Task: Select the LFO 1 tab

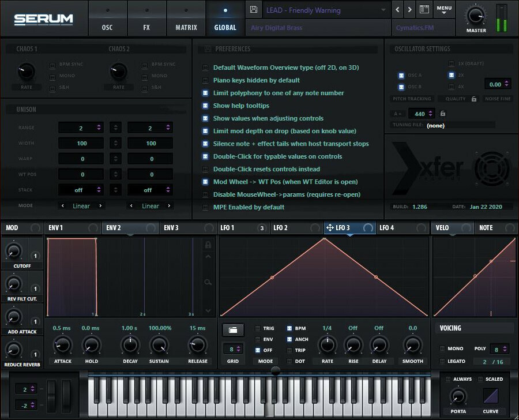Action: coord(243,227)
